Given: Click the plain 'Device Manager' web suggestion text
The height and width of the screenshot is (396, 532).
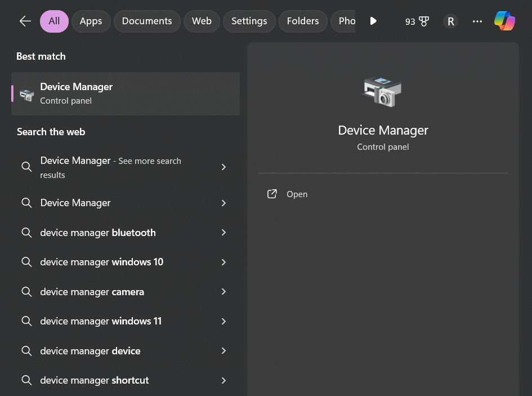Looking at the screenshot, I should [x=75, y=203].
